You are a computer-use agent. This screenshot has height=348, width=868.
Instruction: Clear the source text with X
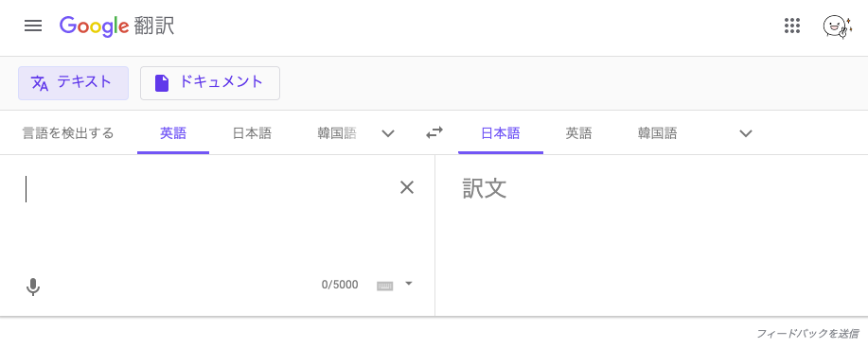(407, 188)
